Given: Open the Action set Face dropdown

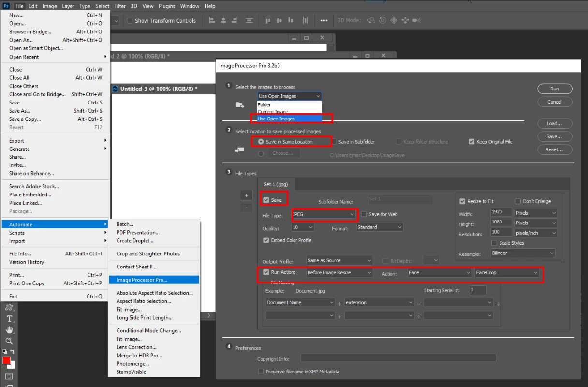Looking at the screenshot, I should [x=440, y=273].
